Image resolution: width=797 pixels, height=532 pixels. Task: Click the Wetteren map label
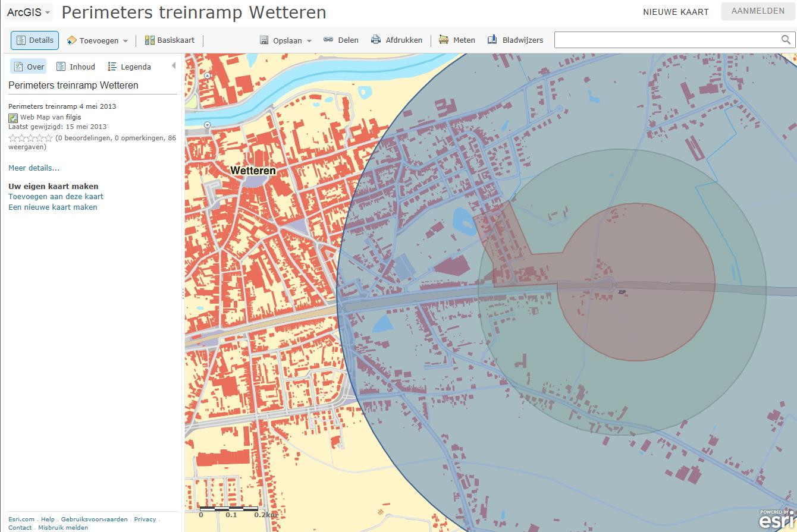253,171
